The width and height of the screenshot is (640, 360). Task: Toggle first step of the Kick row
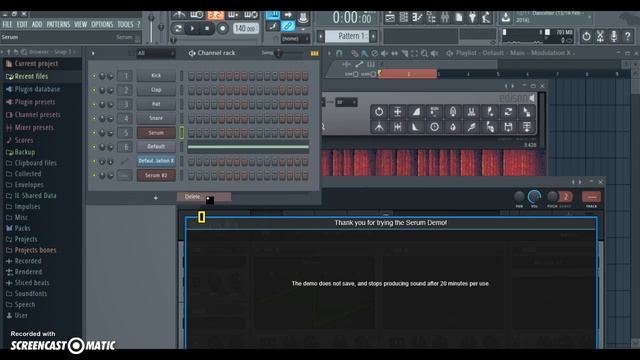(x=191, y=76)
